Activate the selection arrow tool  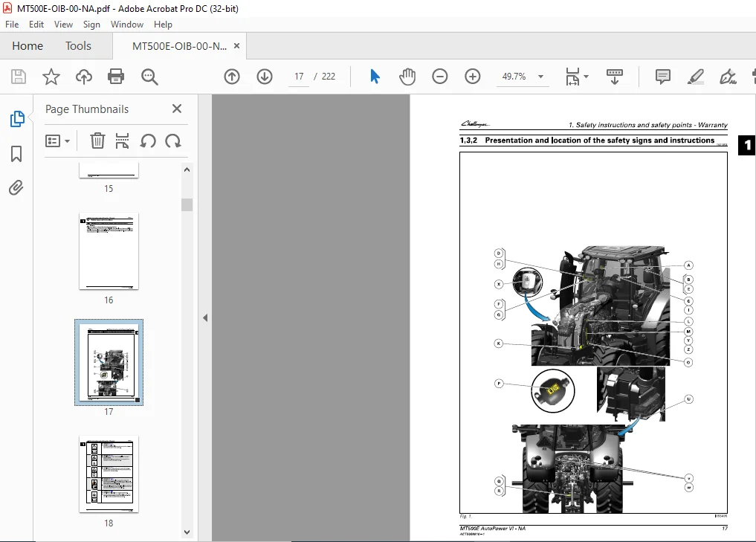tap(375, 77)
